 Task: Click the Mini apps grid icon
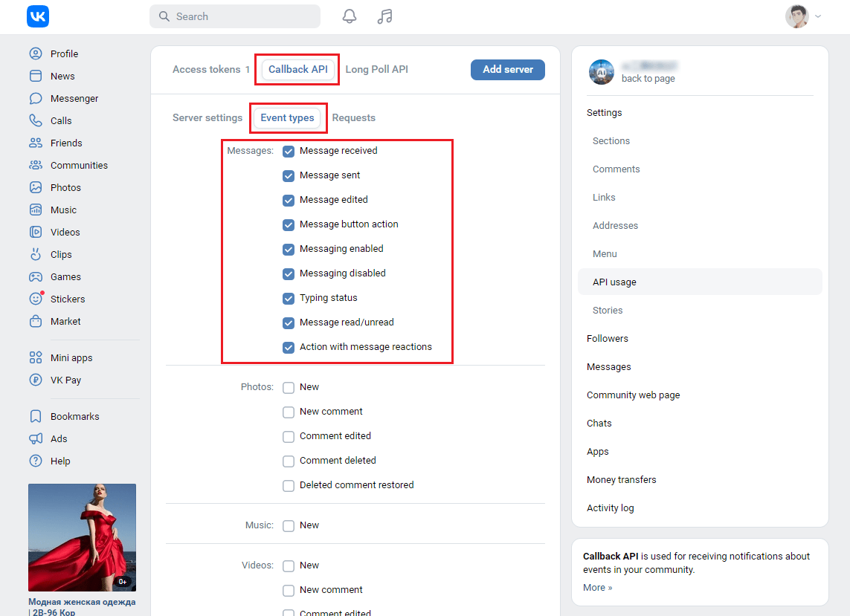[x=36, y=357]
